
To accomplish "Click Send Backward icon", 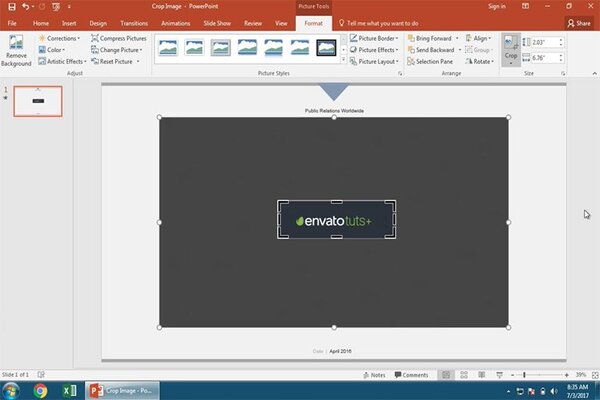I will (411, 50).
